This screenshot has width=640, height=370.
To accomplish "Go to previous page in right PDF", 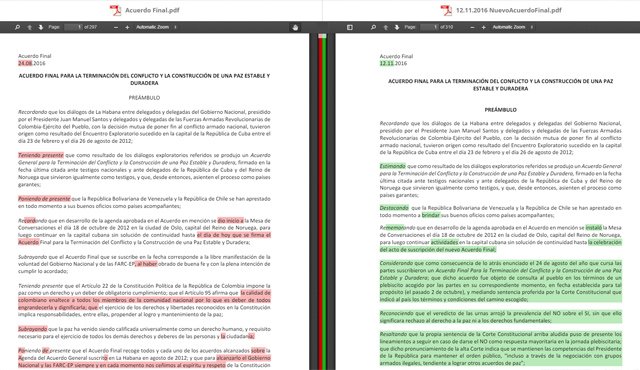I will coord(385,27).
